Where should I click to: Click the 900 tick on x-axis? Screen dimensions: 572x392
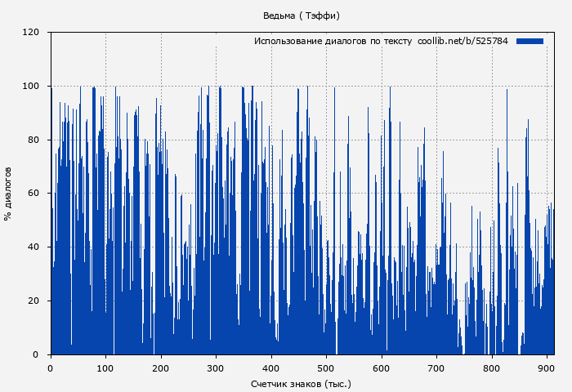click(547, 367)
